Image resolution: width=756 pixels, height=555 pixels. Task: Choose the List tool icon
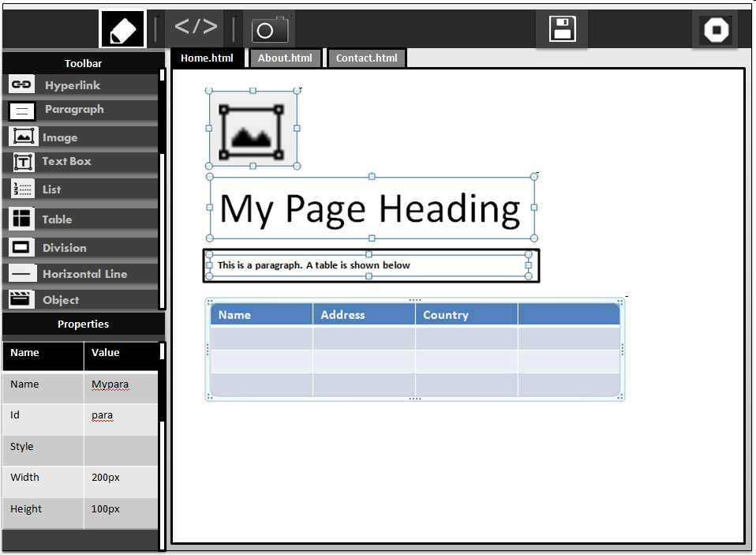(x=23, y=189)
